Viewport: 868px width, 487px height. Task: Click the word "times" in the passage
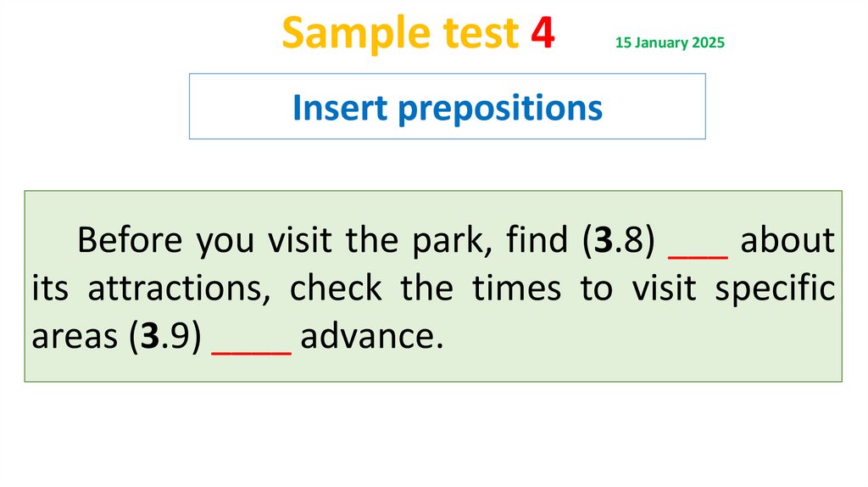coord(516,289)
